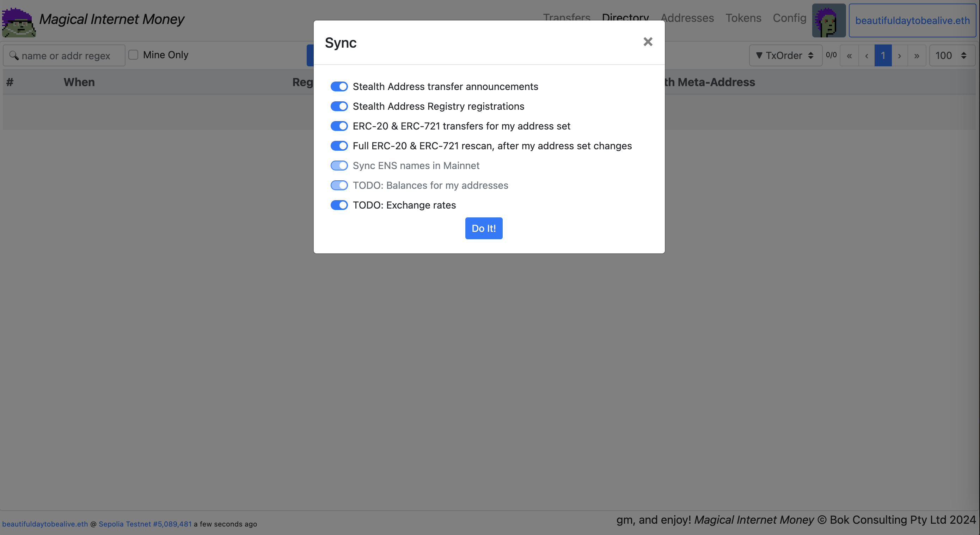Toggle TODO: Exchange rates switch
This screenshot has height=535, width=980.
(x=339, y=205)
